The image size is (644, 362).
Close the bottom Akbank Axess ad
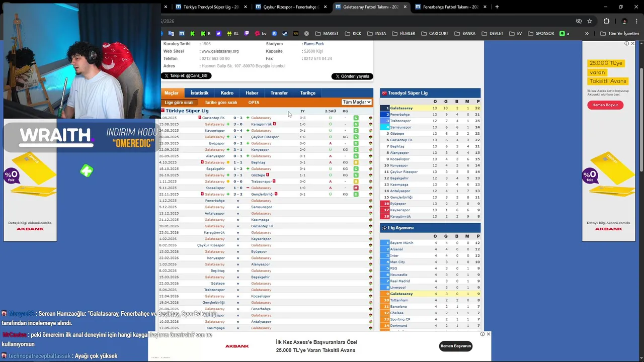point(488,334)
